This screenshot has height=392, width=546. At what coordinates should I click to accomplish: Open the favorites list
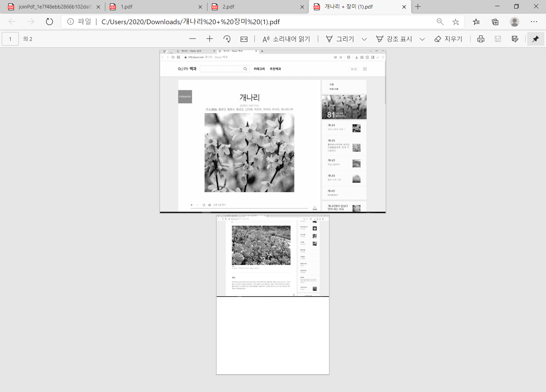coord(476,22)
